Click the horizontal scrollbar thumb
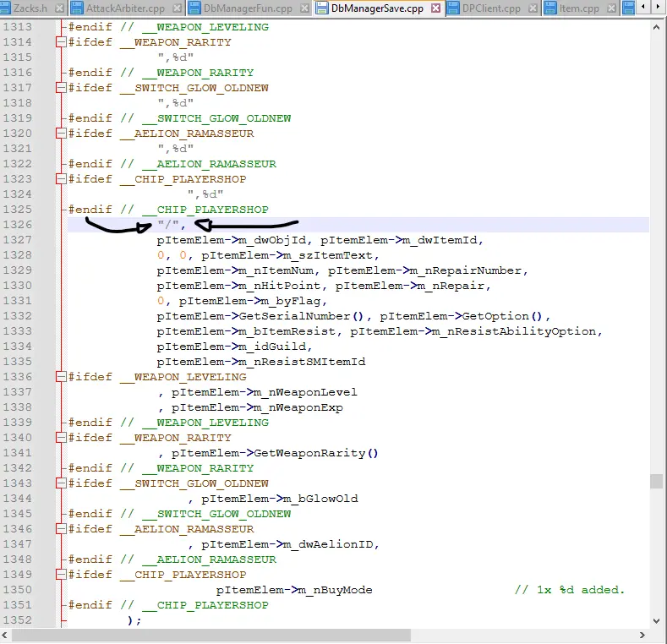Image resolution: width=667 pixels, height=644 pixels. [x=211, y=635]
